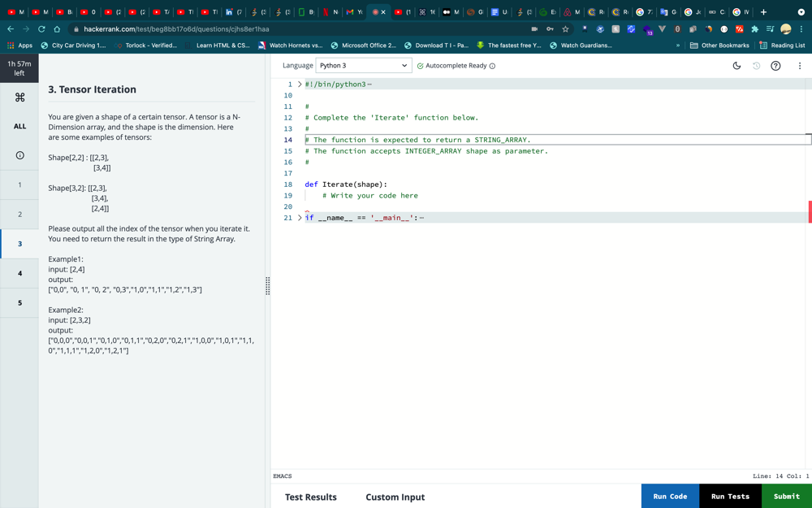Screen dimensions: 812x508
Task: Close the active HackerRank tab
Action: pos(383,12)
